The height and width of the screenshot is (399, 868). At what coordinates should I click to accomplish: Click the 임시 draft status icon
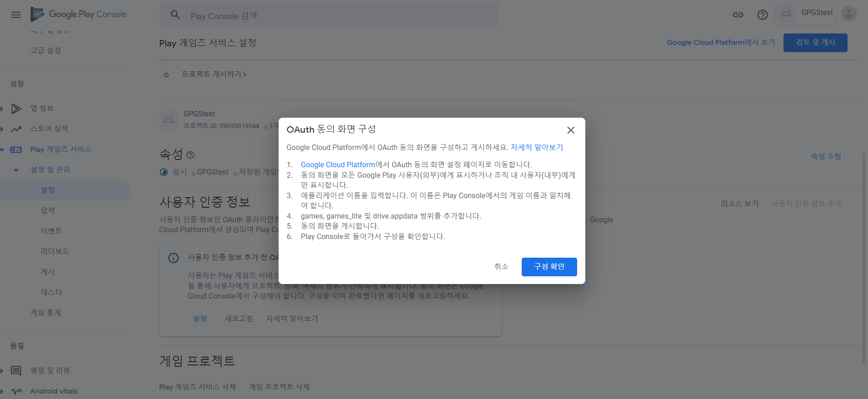(164, 172)
